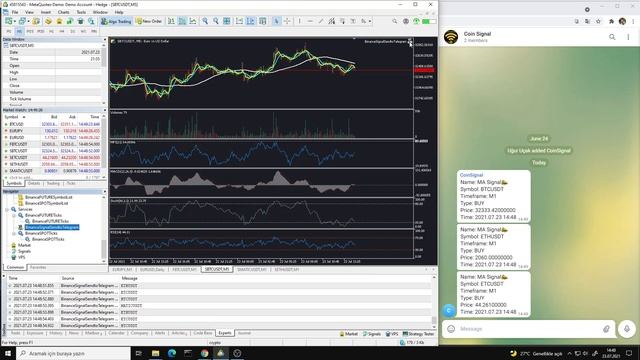Screen dimensions: 640x360
Task: Zoom out of the chart
Action: pyautogui.click(x=216, y=21)
